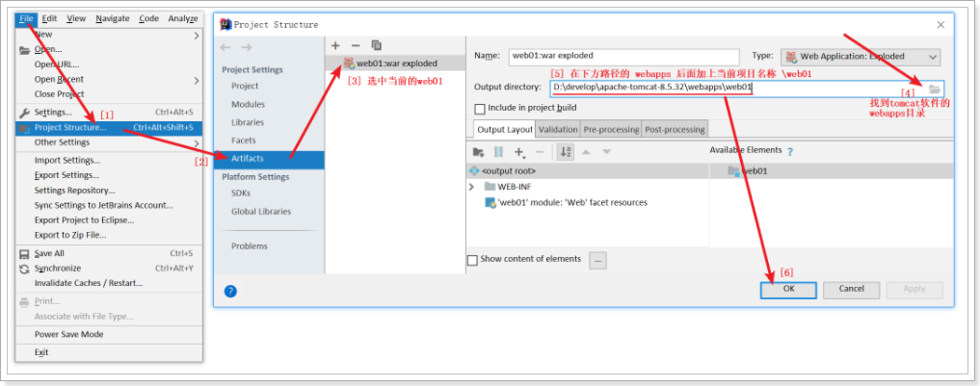Choose Power Save Mode menu item
Viewport: 980px width, 386px height.
tap(110, 335)
